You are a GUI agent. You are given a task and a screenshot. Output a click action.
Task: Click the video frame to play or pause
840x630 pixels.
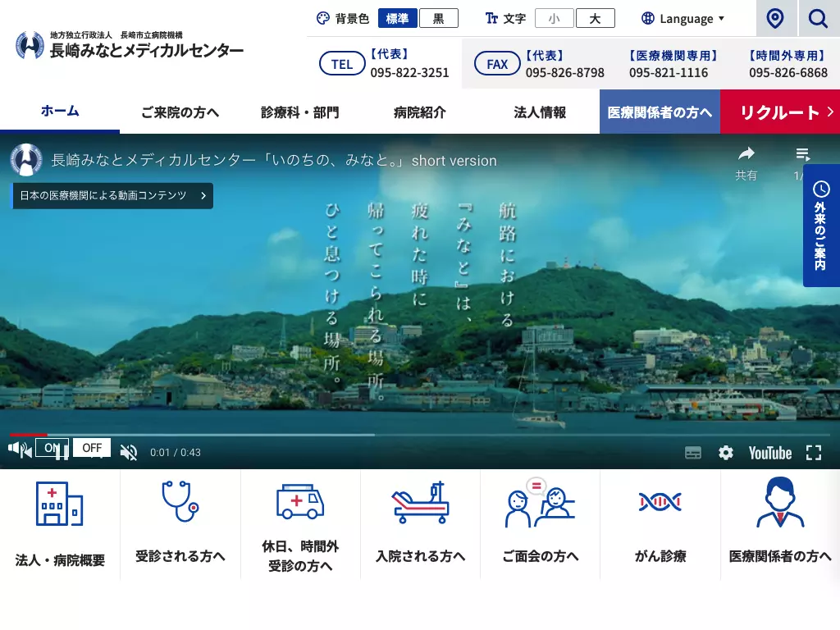pyautogui.click(x=420, y=300)
